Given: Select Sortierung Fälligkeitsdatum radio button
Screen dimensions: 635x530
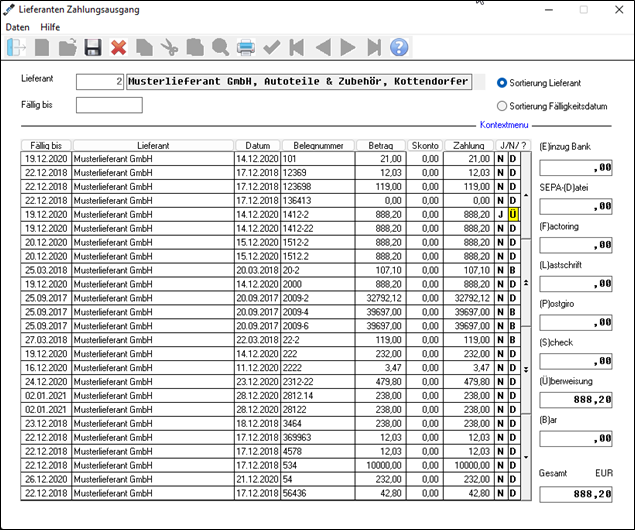Looking at the screenshot, I should pos(502,106).
